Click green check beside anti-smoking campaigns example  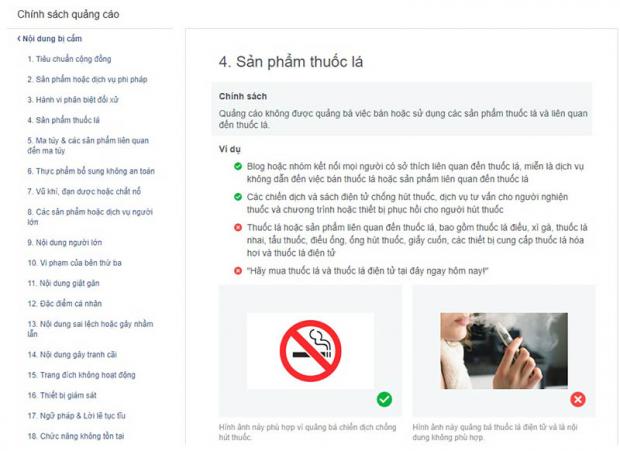(238, 197)
